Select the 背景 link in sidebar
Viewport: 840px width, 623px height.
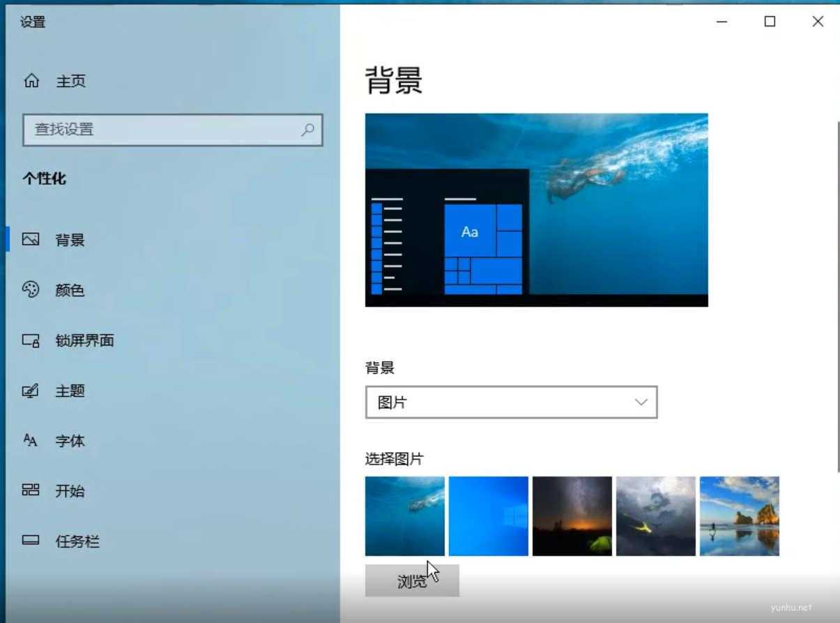(71, 239)
